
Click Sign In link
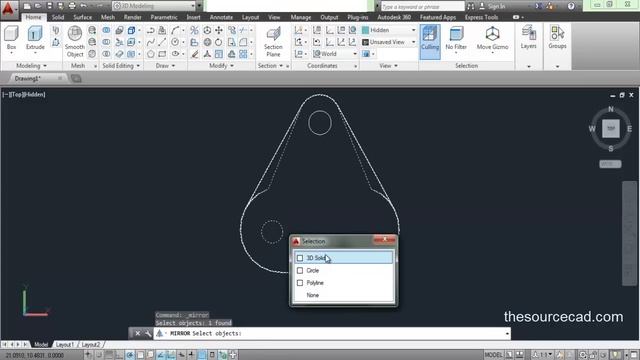(x=496, y=6)
